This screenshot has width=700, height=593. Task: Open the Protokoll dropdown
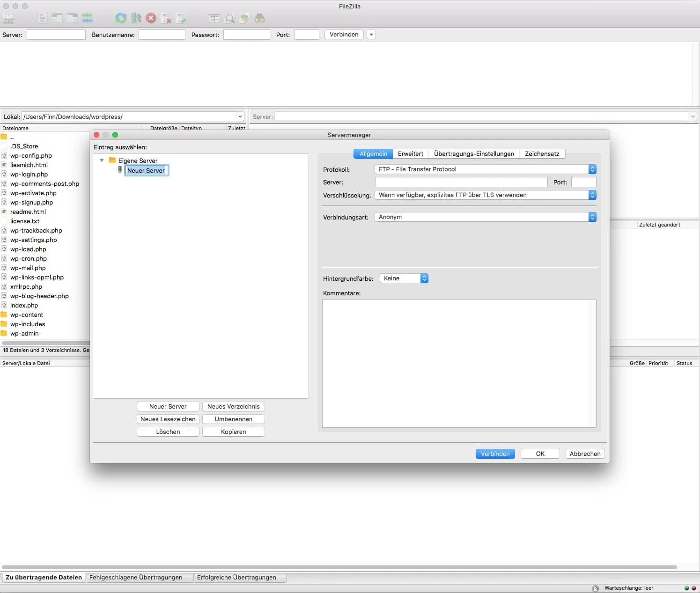coord(485,169)
